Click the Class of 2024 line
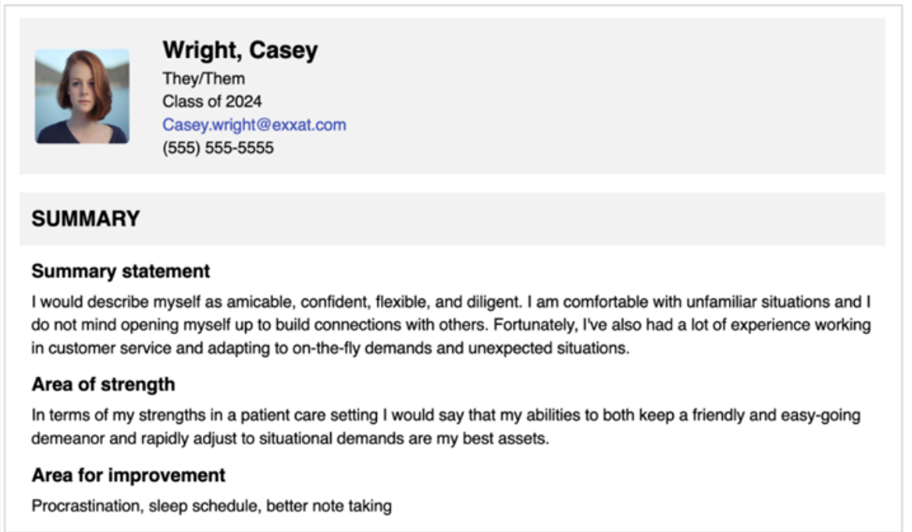912x532 pixels. click(212, 102)
